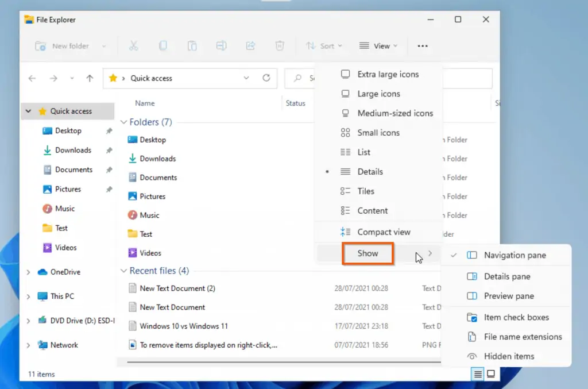Click the Copy icon in toolbar
Screen dimensions: 588x389
(x=163, y=46)
